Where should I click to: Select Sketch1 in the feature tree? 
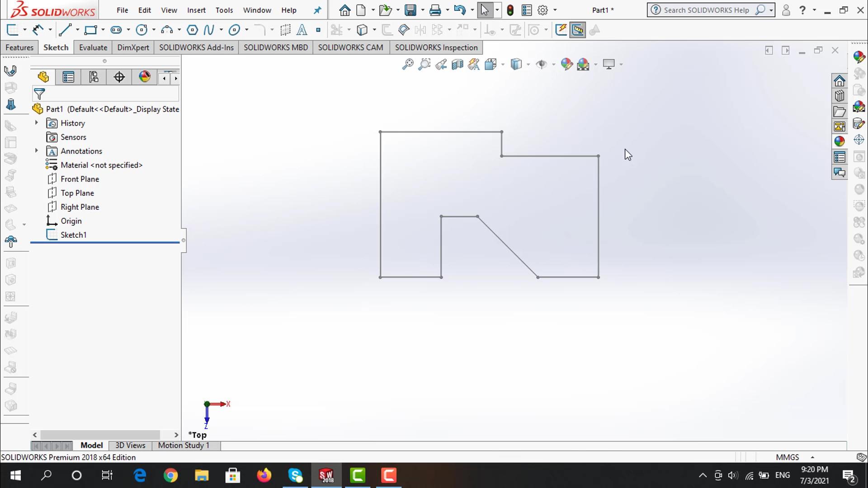pyautogui.click(x=73, y=235)
